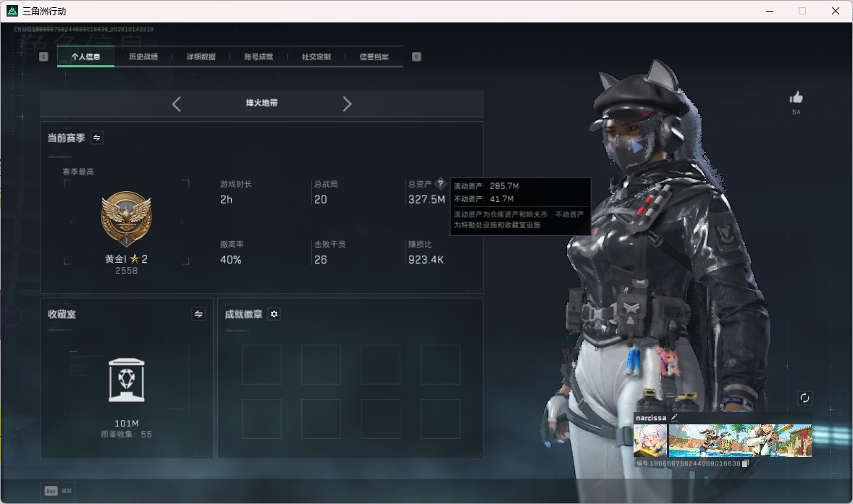Switch to the 详细数据 tab
This screenshot has height=504, width=853.
pos(201,56)
